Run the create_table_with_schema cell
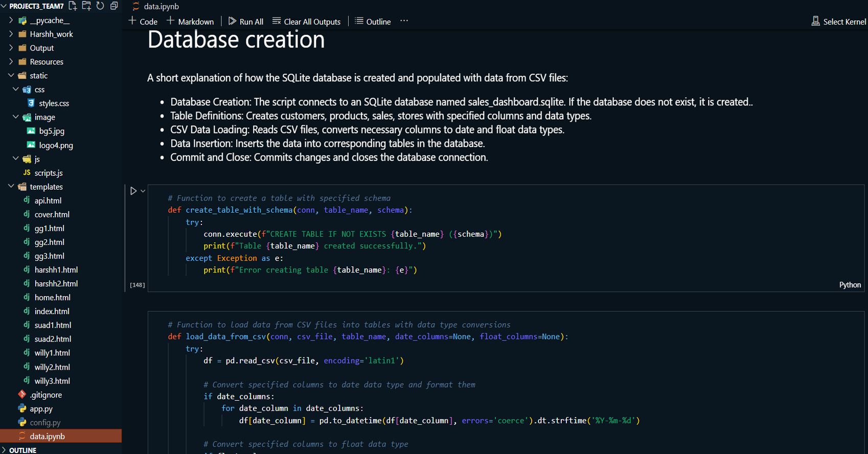The image size is (868, 454). pos(133,191)
